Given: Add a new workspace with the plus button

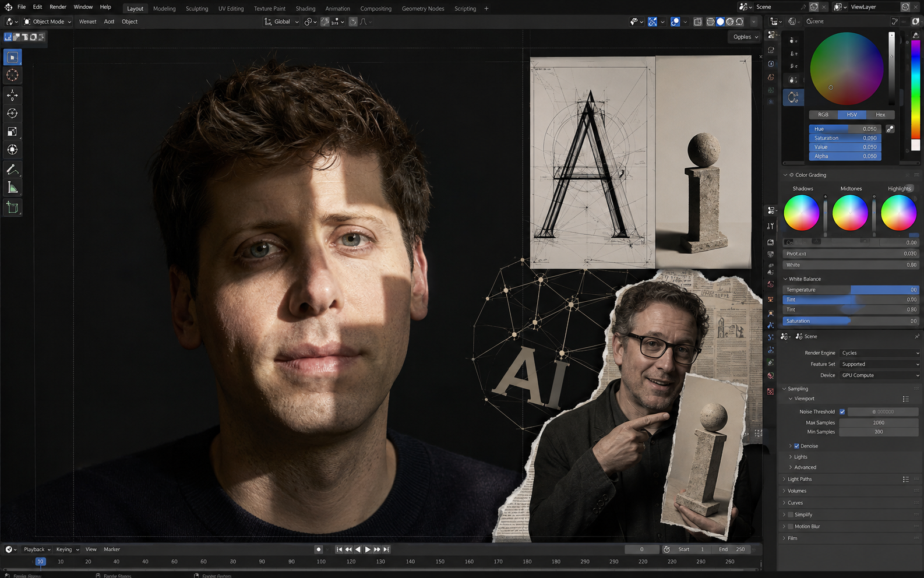Looking at the screenshot, I should click(486, 9).
